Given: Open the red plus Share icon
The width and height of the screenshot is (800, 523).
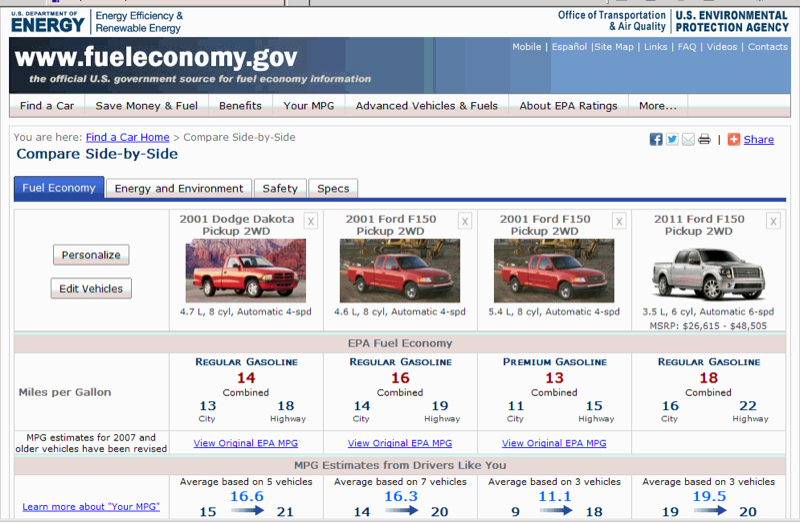Looking at the screenshot, I should 734,139.
